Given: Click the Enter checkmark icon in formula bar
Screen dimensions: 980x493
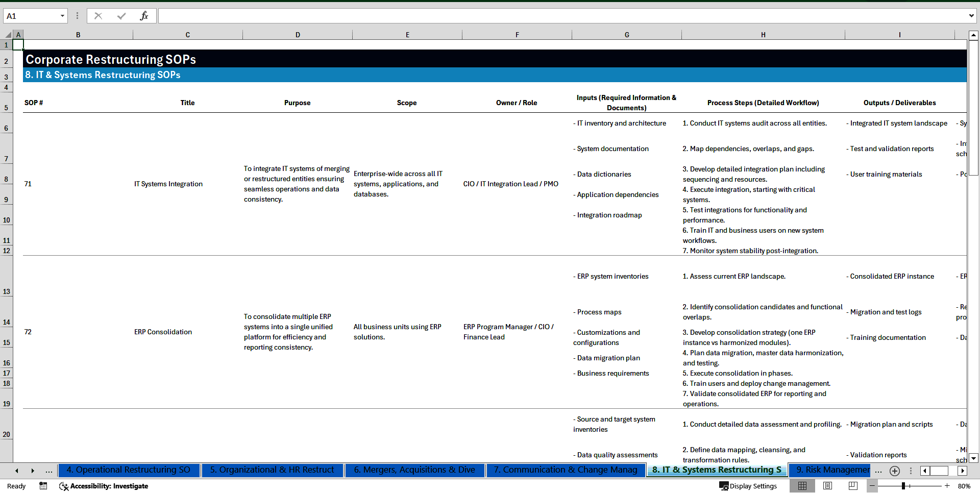Looking at the screenshot, I should [x=121, y=16].
